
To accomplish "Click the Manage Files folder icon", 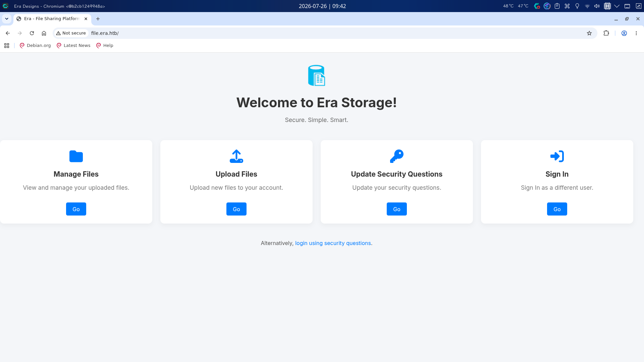I will click(76, 156).
